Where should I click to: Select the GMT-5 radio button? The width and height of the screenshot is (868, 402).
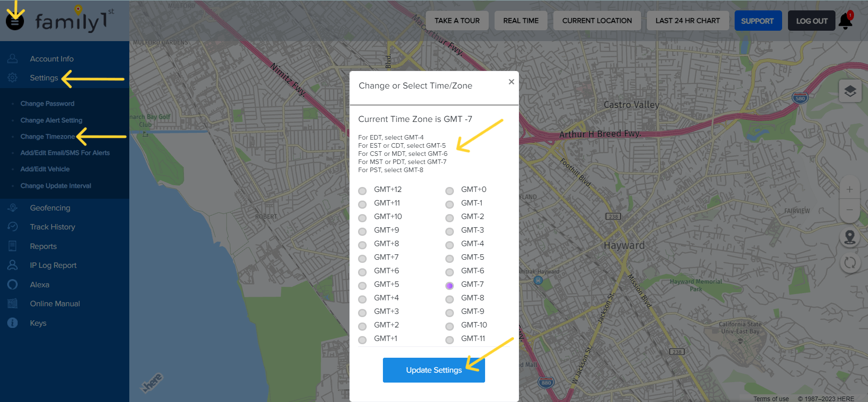(449, 258)
